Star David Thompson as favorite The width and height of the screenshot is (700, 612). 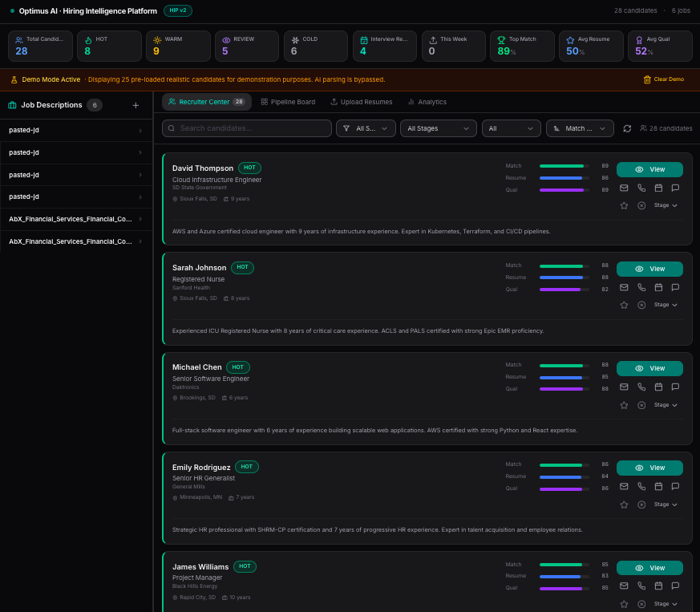pyautogui.click(x=624, y=205)
